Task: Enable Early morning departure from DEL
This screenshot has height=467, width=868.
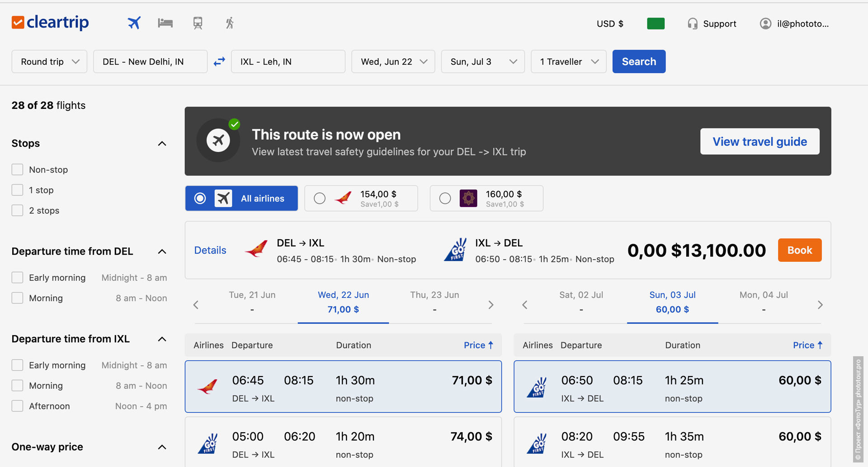Action: coord(17,278)
